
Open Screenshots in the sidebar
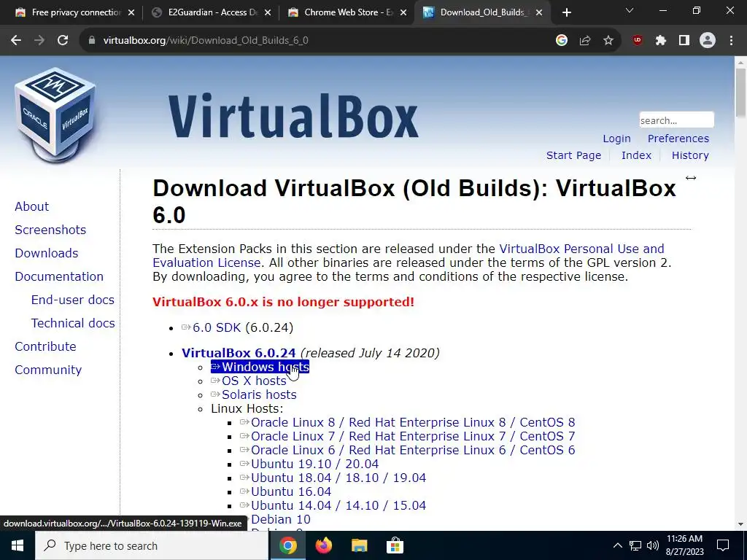(x=50, y=230)
